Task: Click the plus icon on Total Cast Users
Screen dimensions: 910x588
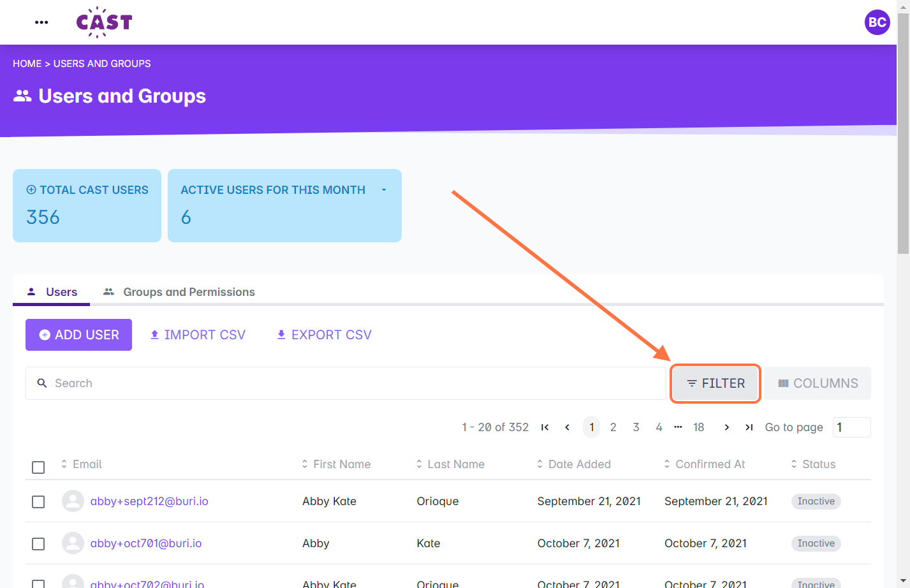Action: click(x=31, y=190)
